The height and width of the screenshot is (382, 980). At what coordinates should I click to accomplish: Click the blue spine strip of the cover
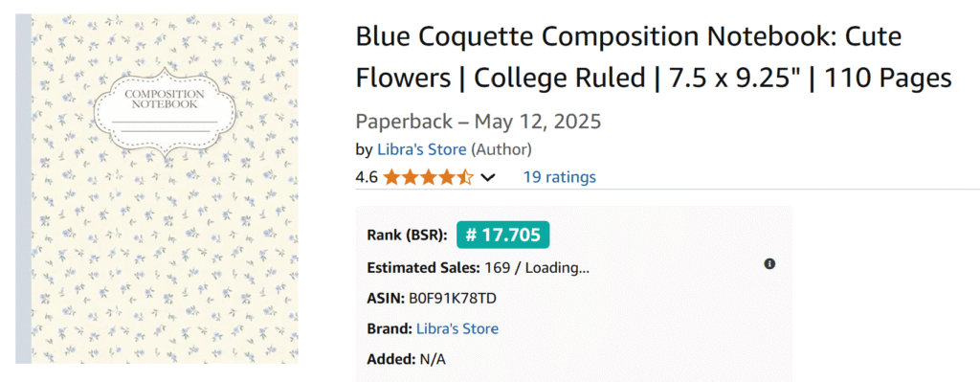24,189
